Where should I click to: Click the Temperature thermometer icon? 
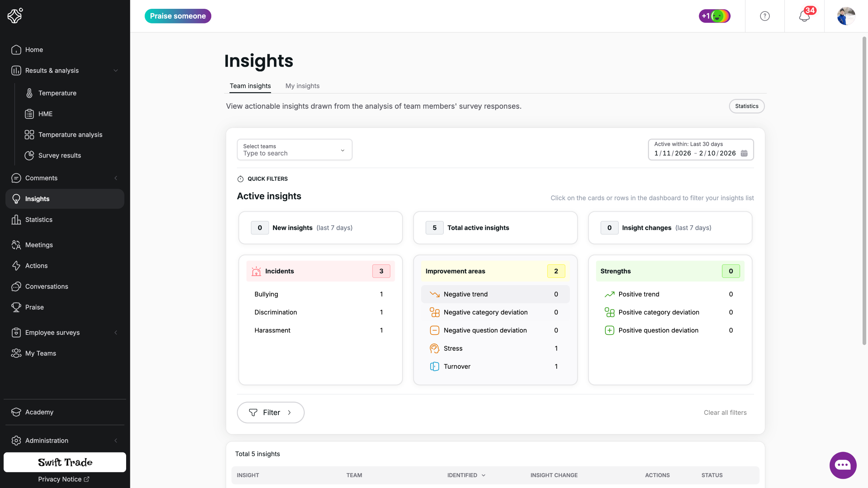point(29,93)
